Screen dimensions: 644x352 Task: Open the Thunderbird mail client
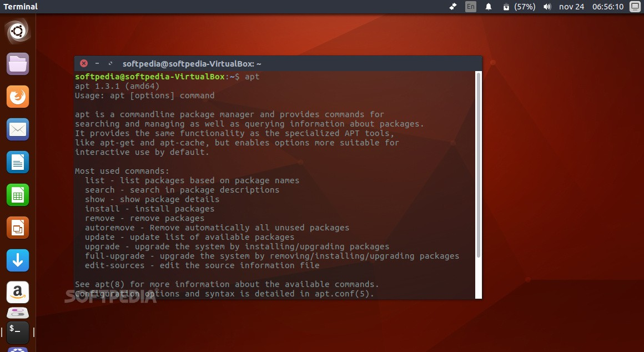pyautogui.click(x=18, y=129)
